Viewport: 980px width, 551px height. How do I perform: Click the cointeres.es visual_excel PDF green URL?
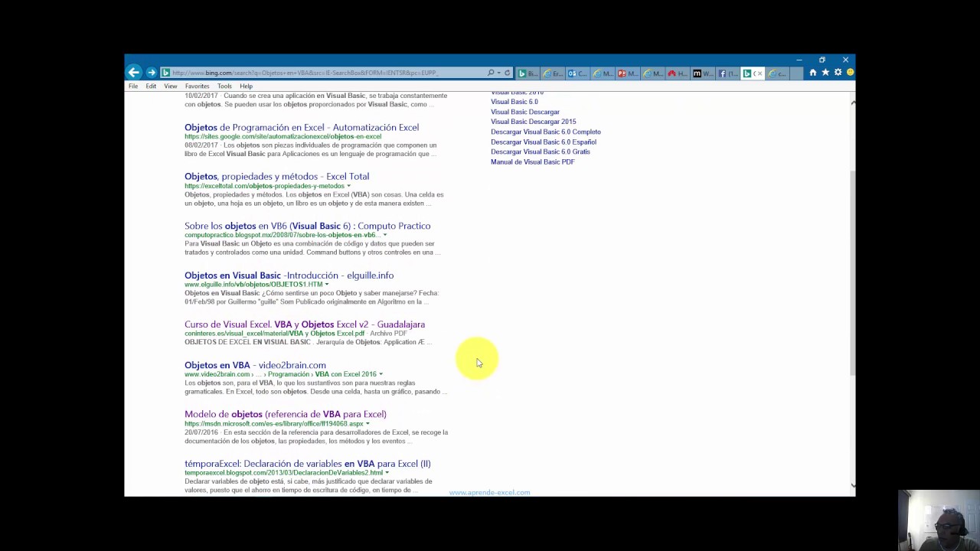coord(274,334)
